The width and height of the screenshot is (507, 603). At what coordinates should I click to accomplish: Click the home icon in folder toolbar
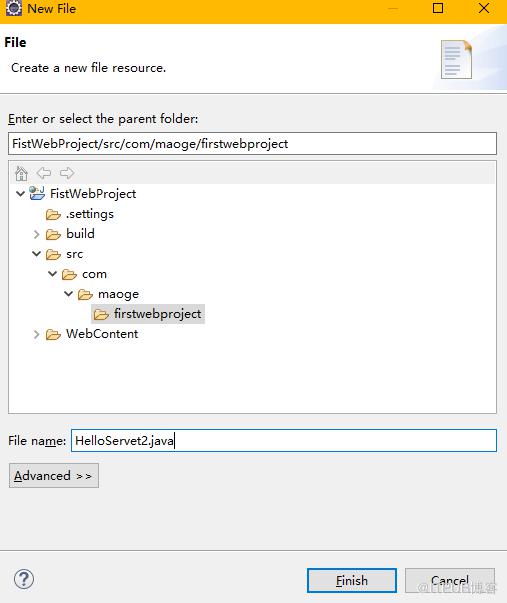click(21, 173)
